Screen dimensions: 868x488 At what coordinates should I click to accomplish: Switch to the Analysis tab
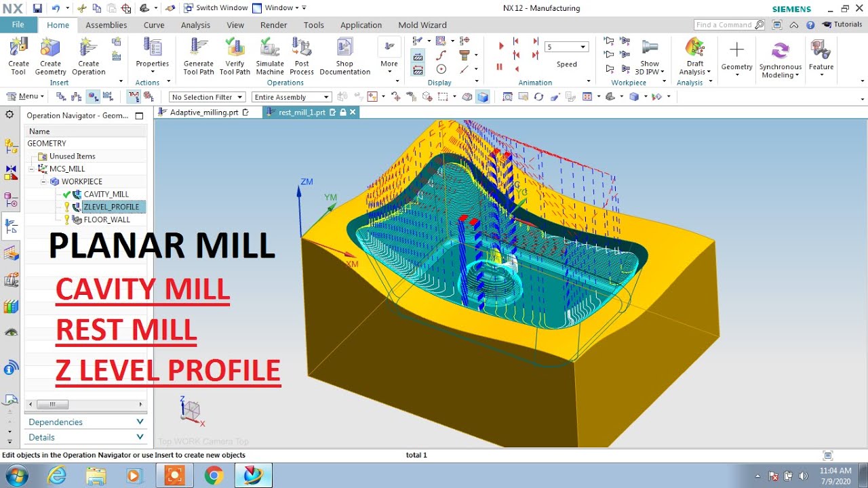[195, 25]
